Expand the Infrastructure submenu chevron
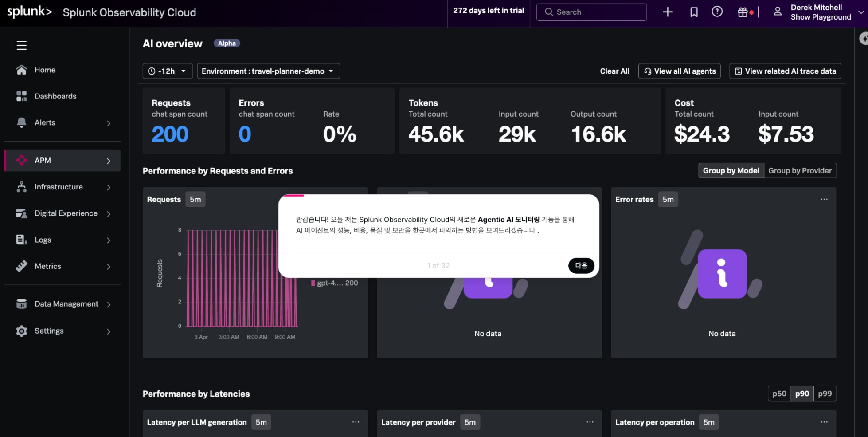This screenshot has width=868, height=437. (x=109, y=187)
